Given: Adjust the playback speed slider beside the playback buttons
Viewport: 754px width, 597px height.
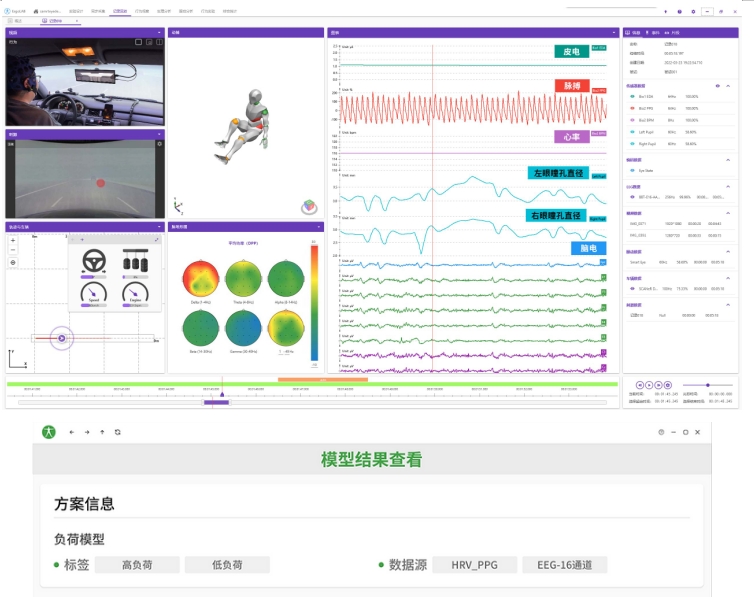Looking at the screenshot, I should tap(708, 384).
